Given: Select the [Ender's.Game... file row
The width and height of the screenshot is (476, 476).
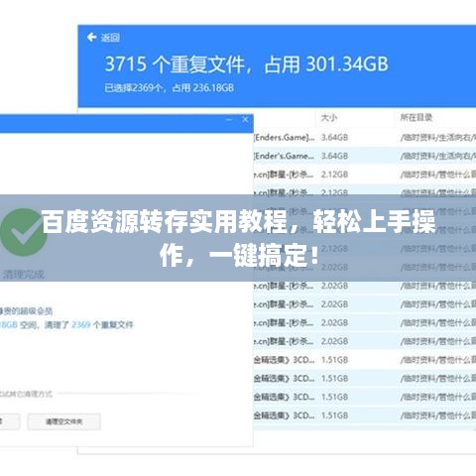Looking at the screenshot, I should 365,156.
